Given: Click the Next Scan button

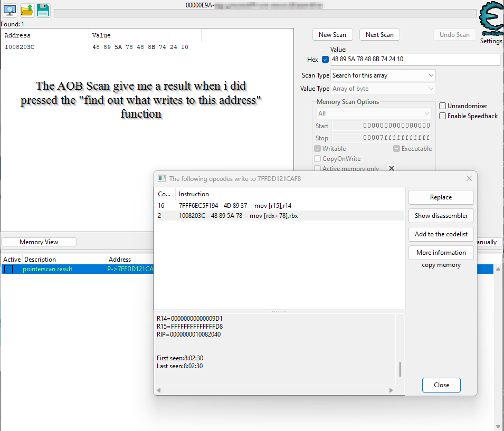Looking at the screenshot, I should [x=379, y=35].
